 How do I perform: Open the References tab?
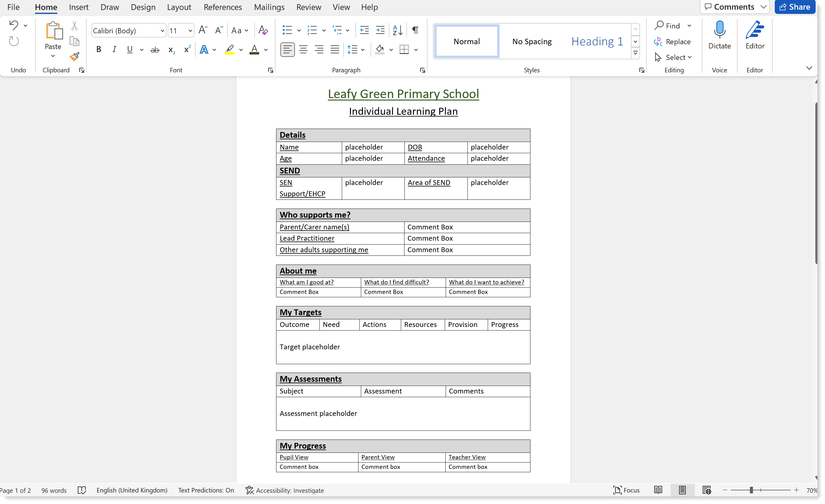coord(223,7)
